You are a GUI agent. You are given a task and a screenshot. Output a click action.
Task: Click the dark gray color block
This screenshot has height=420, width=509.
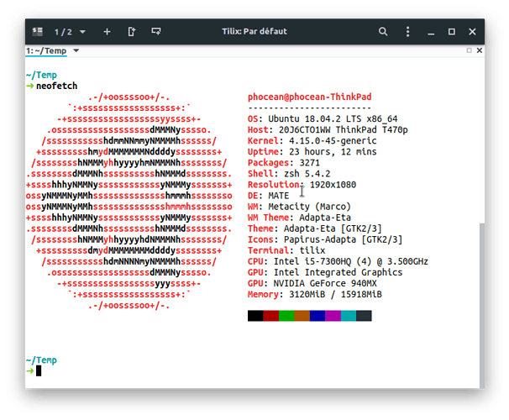click(364, 316)
